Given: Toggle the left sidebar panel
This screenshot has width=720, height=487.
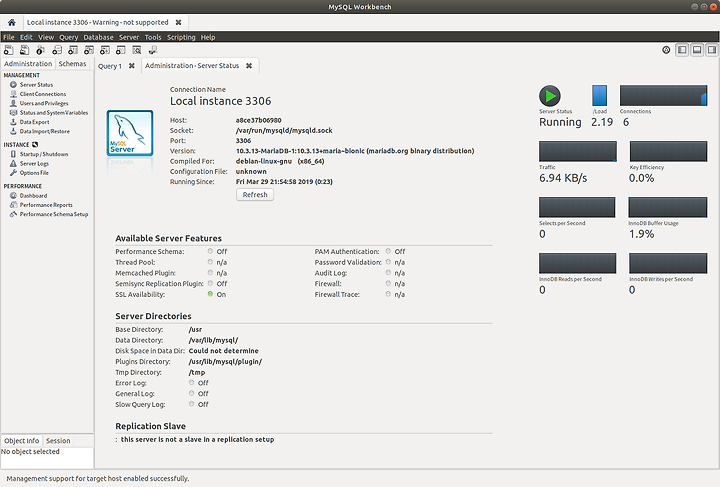Looking at the screenshot, I should point(682,50).
